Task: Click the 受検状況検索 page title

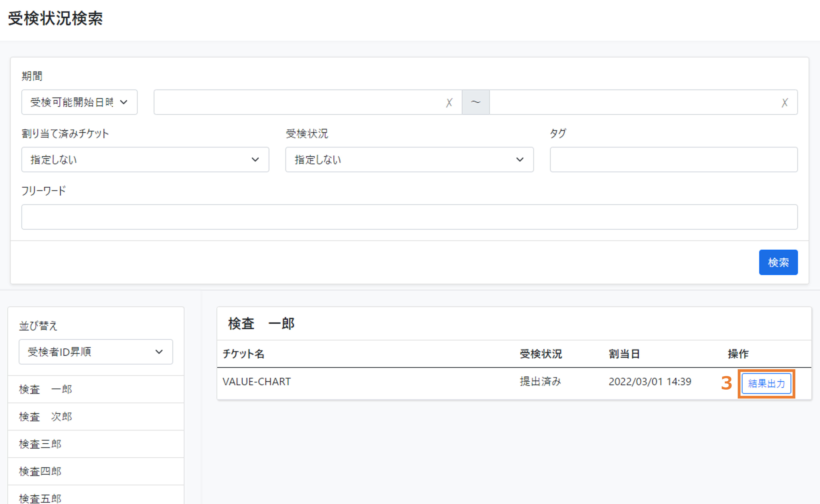Action: pyautogui.click(x=55, y=18)
